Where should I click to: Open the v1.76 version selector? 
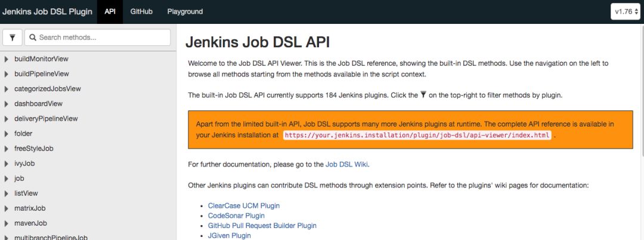[x=626, y=11]
